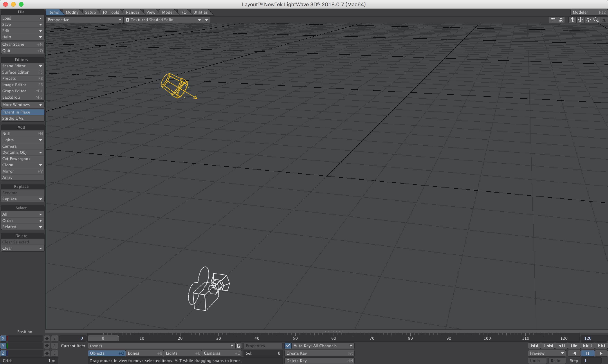608x364 pixels.
Task: Click the timeline frame slider handle at 0
Action: [103, 338]
